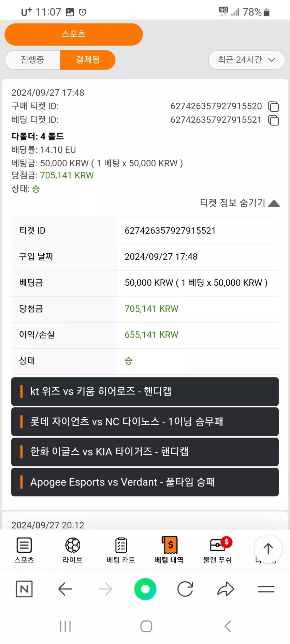Image resolution: width=290 pixels, height=644 pixels.
Task: Expand Apogee Esports vs Verdant row
Action: 145,482
